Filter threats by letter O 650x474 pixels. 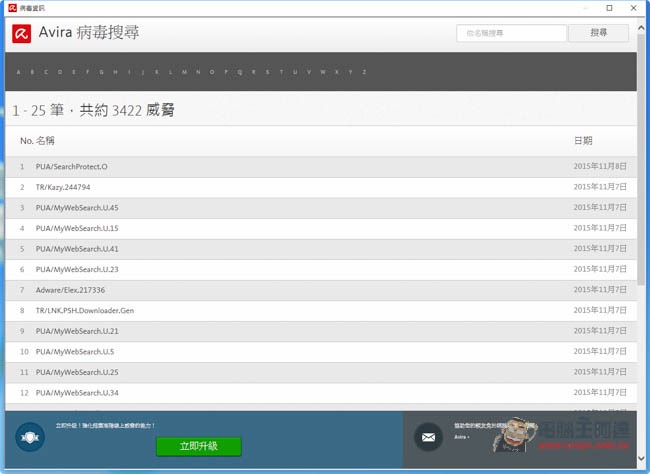pos(212,72)
